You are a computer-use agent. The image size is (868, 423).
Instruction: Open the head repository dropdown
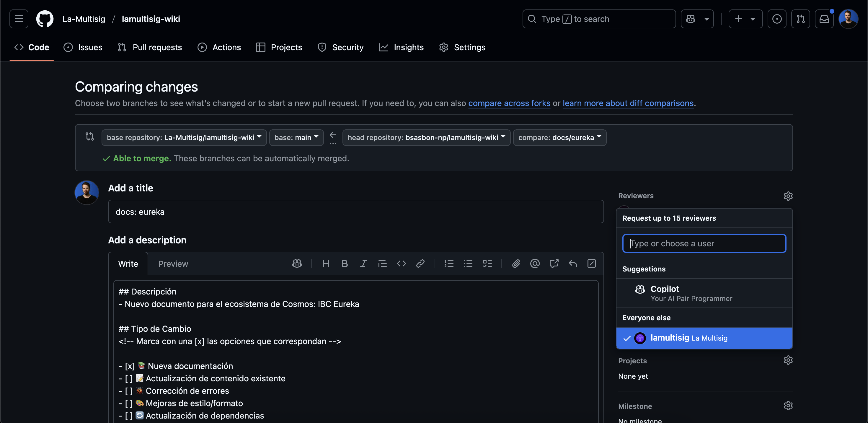click(426, 138)
